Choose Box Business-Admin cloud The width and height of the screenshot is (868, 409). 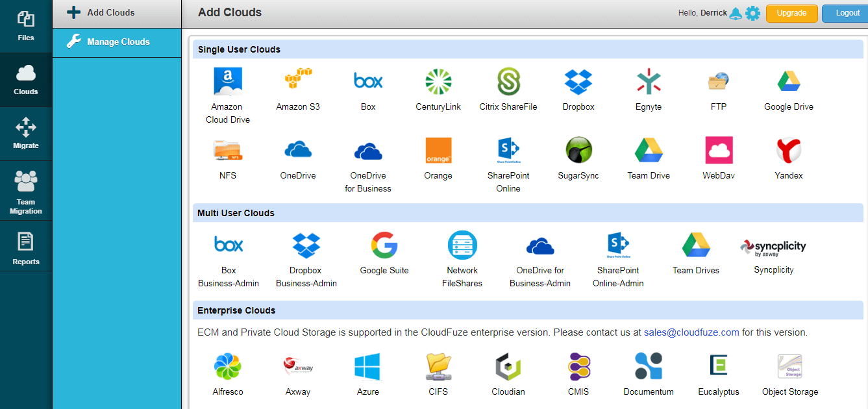click(229, 245)
